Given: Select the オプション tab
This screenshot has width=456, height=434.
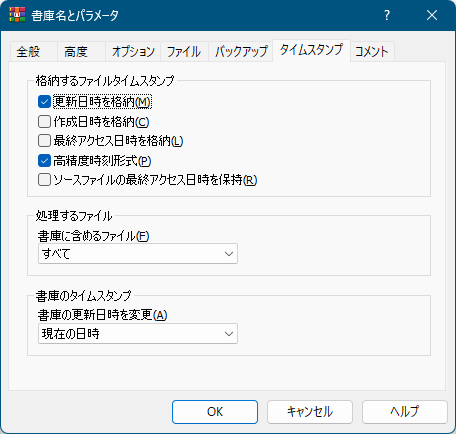Looking at the screenshot, I should point(133,52).
